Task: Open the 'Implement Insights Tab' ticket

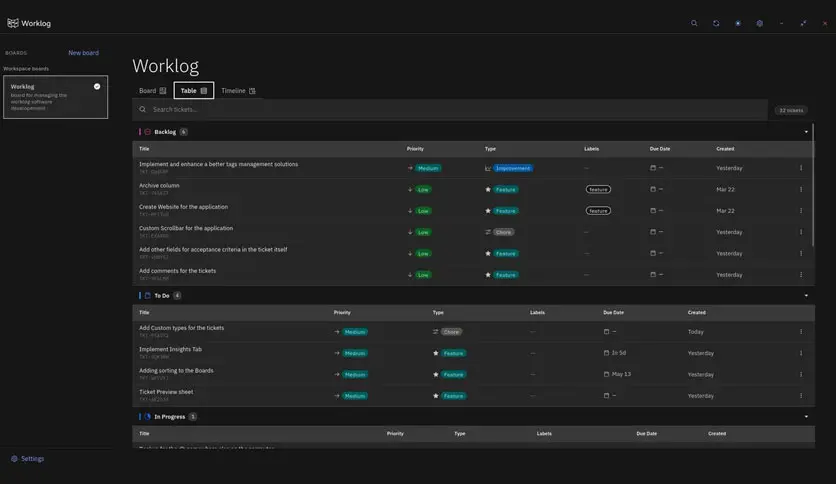Action: (x=171, y=349)
